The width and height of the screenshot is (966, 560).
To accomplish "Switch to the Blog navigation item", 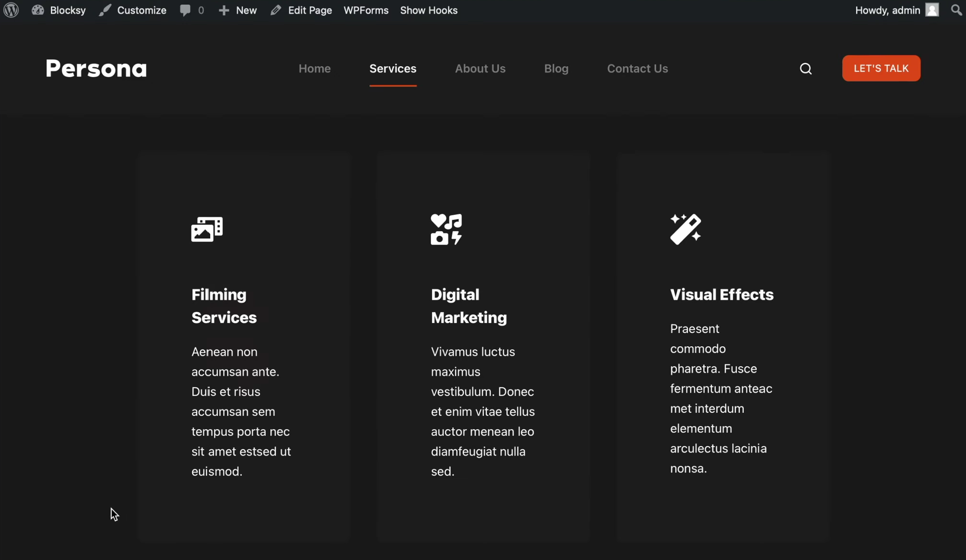I will [556, 69].
